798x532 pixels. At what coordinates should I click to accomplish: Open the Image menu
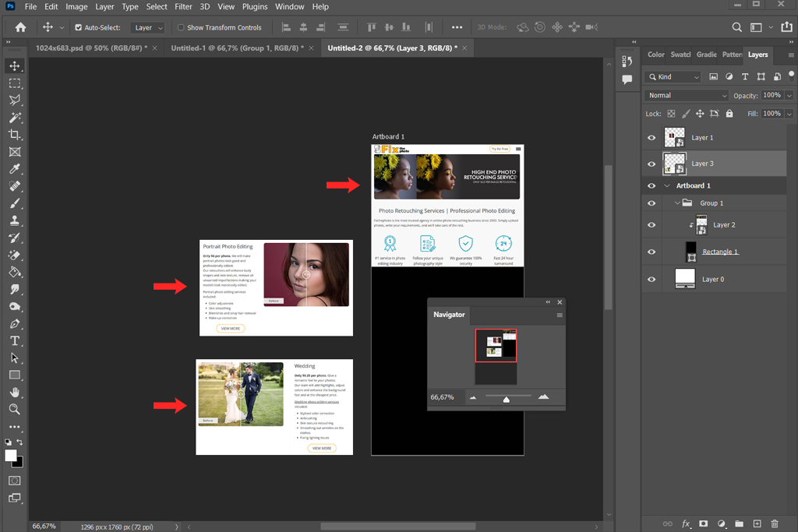coord(76,6)
